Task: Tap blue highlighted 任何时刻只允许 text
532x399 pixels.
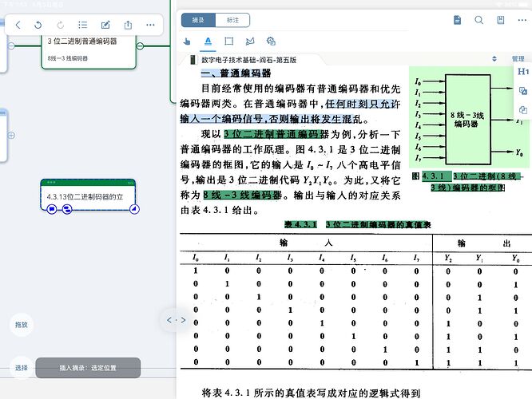Action: (x=363, y=104)
